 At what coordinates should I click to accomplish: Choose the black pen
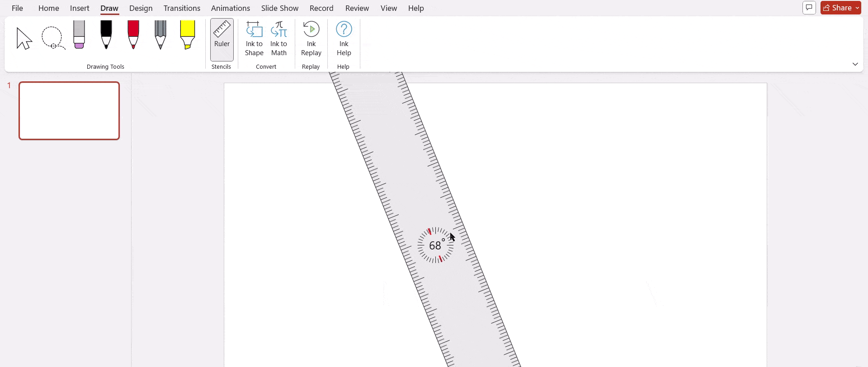[x=106, y=35]
